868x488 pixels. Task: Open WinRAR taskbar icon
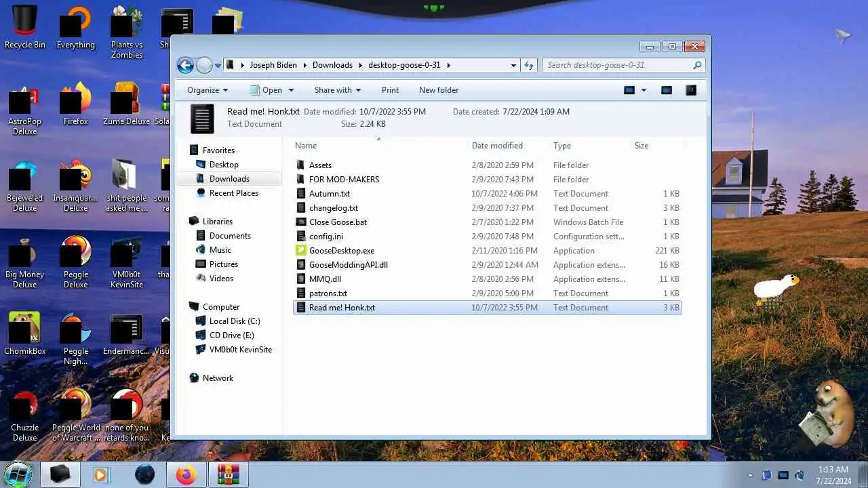[229, 475]
